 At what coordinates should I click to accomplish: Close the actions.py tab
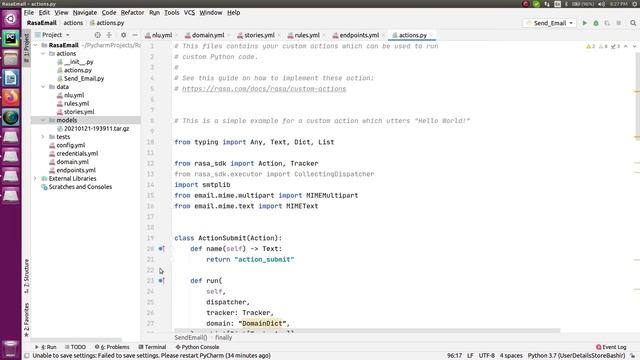[431, 36]
